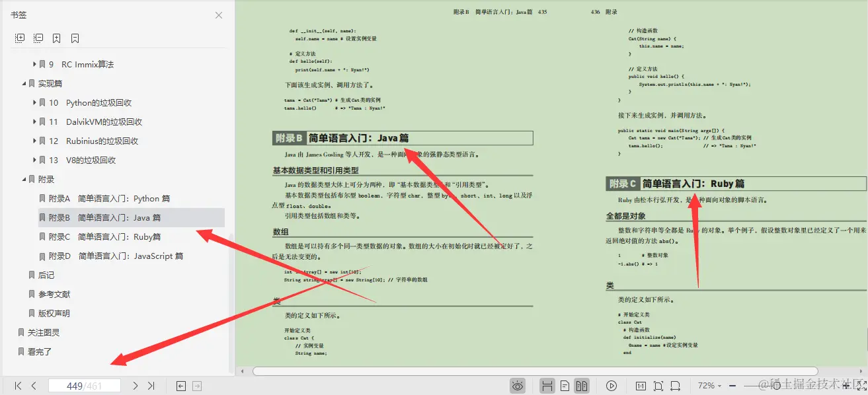Screen dimensions: 868x395
Task: Expand the 9 RC Immix算法 bookmark
Action: pos(34,64)
